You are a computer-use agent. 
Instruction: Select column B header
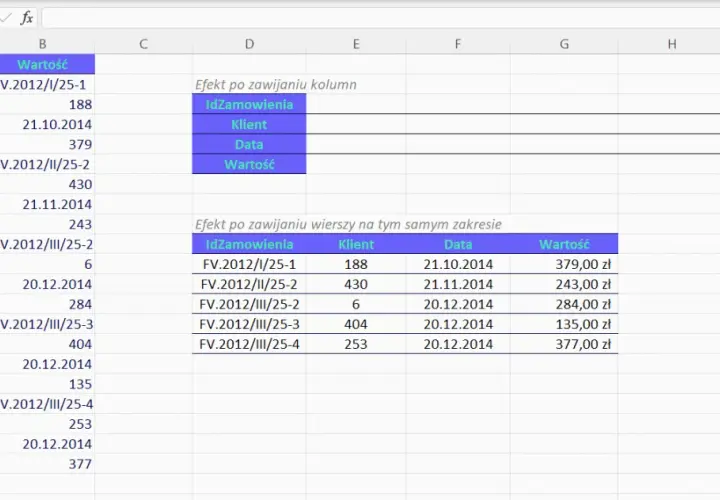click(x=42, y=44)
